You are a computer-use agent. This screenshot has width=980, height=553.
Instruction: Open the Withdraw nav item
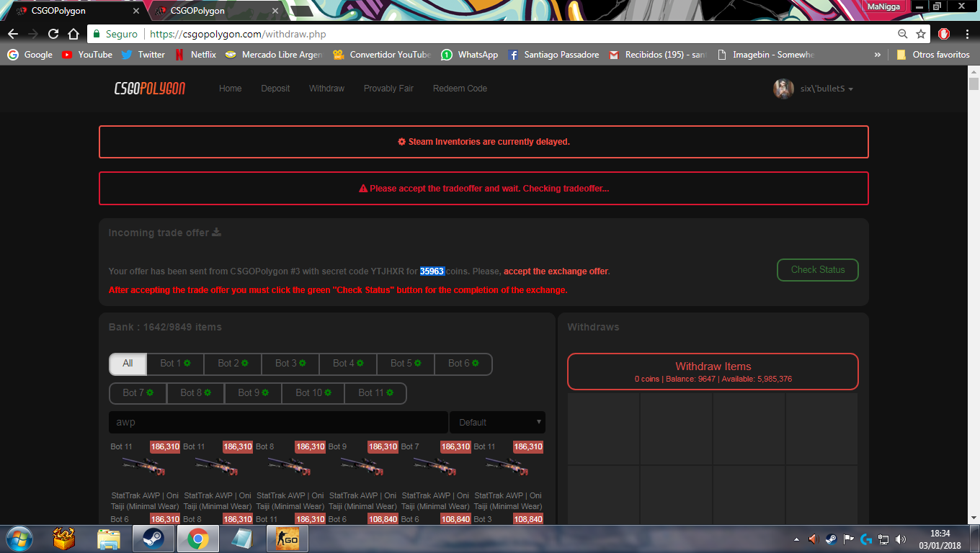click(326, 89)
